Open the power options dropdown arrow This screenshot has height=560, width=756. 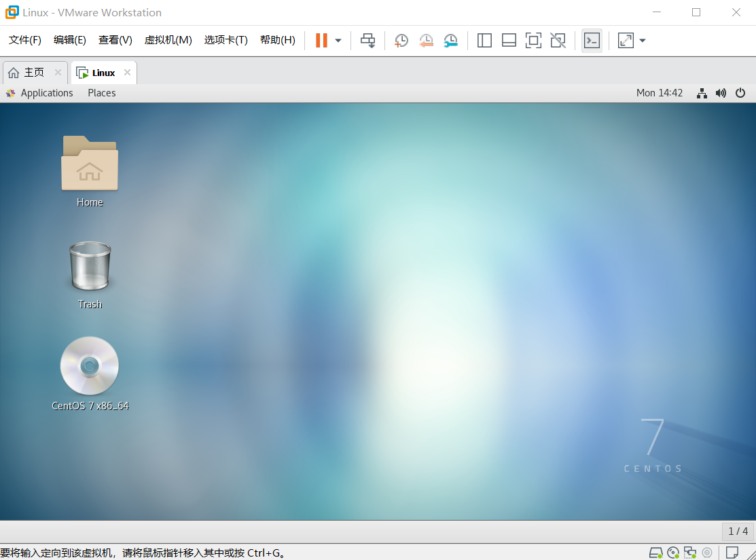click(x=338, y=41)
